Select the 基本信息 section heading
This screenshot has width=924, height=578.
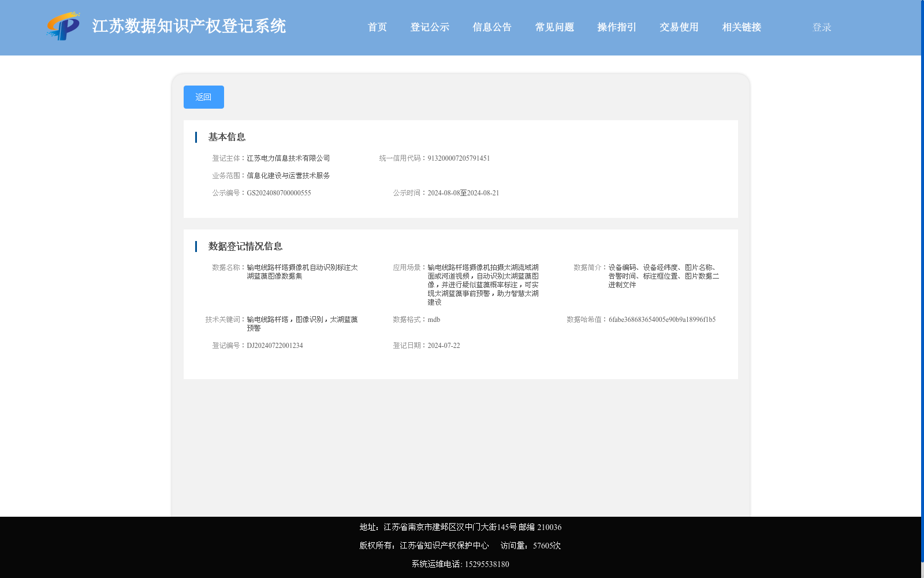pyautogui.click(x=227, y=137)
